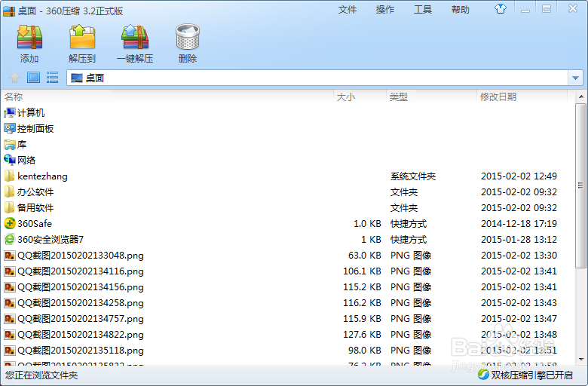588x386 pixels.
Task: Click size cell 116.2 KB
Action: (363, 303)
